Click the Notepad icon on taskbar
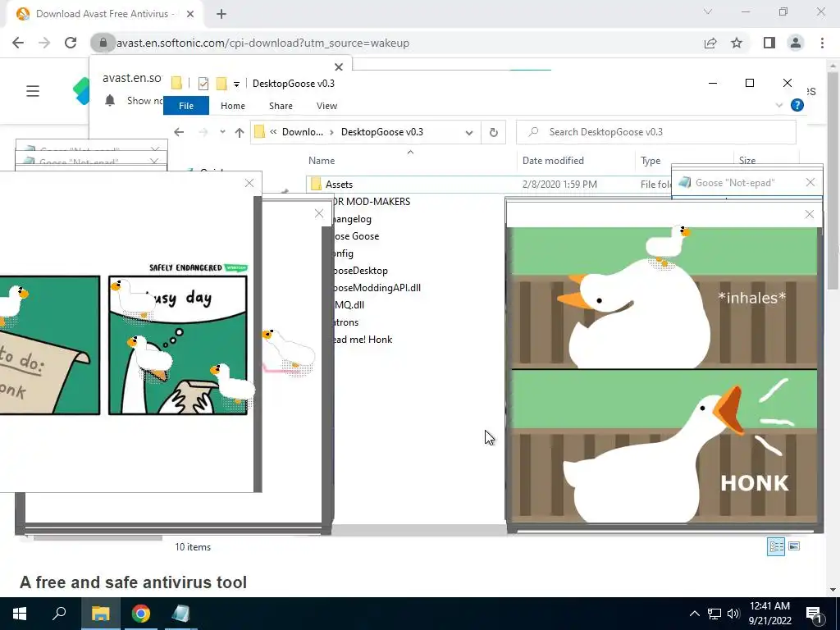 tap(180, 614)
